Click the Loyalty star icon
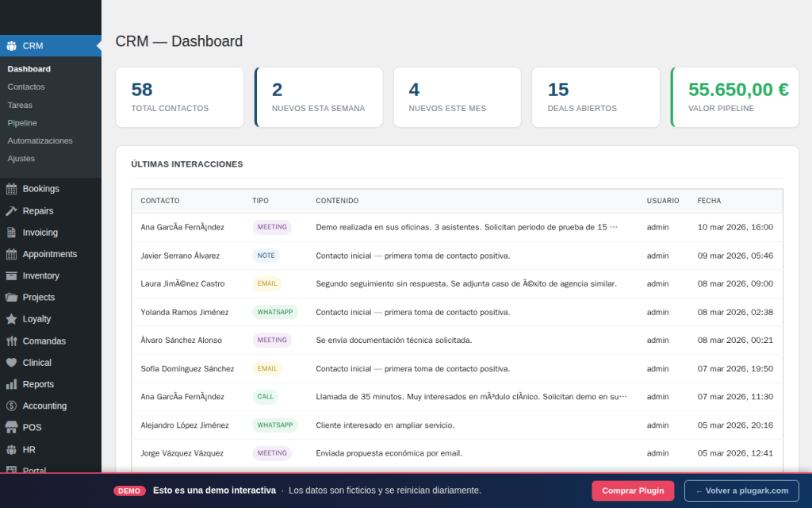Screen dimensions: 812x508 (11, 319)
